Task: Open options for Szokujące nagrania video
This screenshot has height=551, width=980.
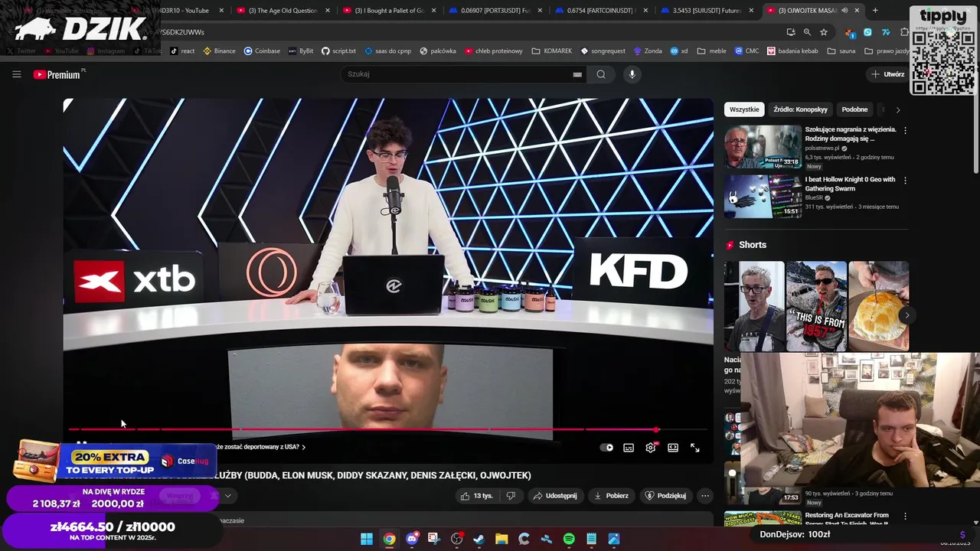Action: tap(905, 131)
